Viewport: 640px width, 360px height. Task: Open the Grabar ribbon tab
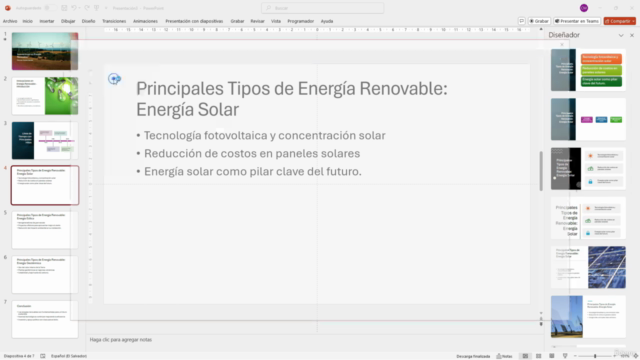tap(237, 21)
